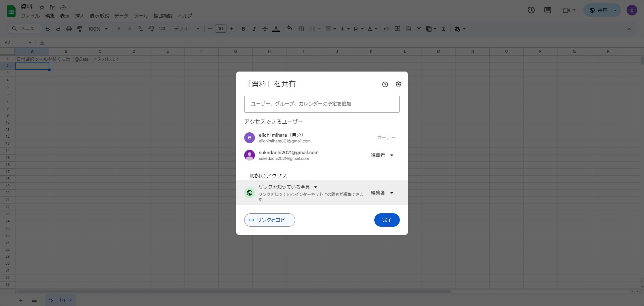Apply yen currency format
This screenshot has height=306, width=644.
pyautogui.click(x=118, y=29)
